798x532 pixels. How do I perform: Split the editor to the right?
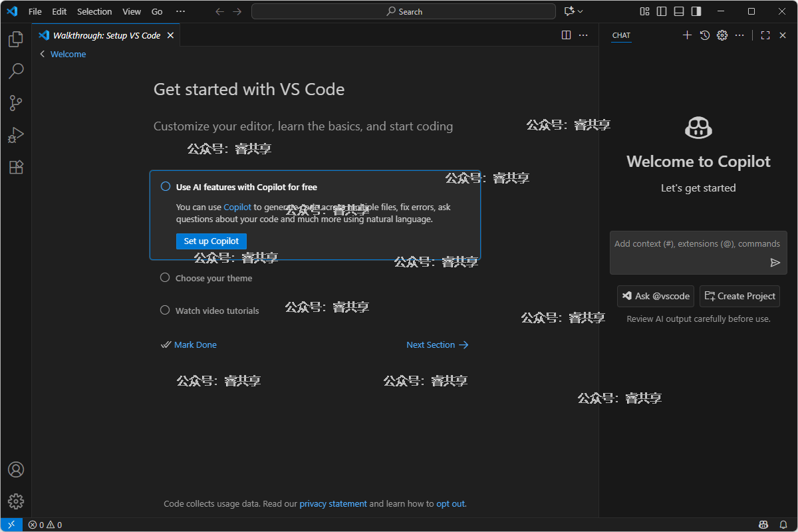(x=567, y=35)
